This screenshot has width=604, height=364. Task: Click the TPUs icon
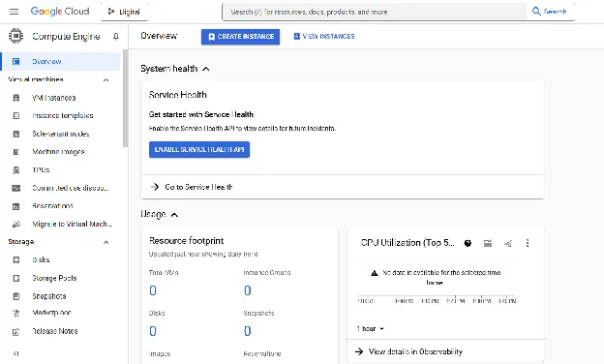[x=15, y=169]
